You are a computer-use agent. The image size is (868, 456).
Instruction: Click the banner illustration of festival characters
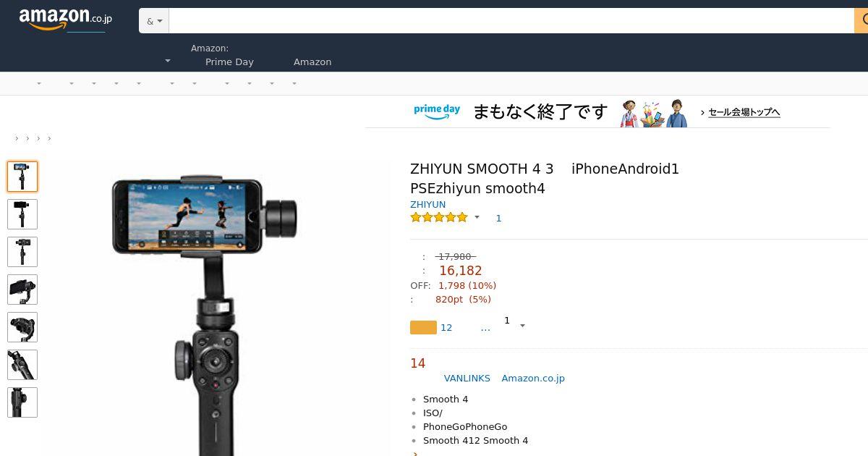(x=654, y=113)
